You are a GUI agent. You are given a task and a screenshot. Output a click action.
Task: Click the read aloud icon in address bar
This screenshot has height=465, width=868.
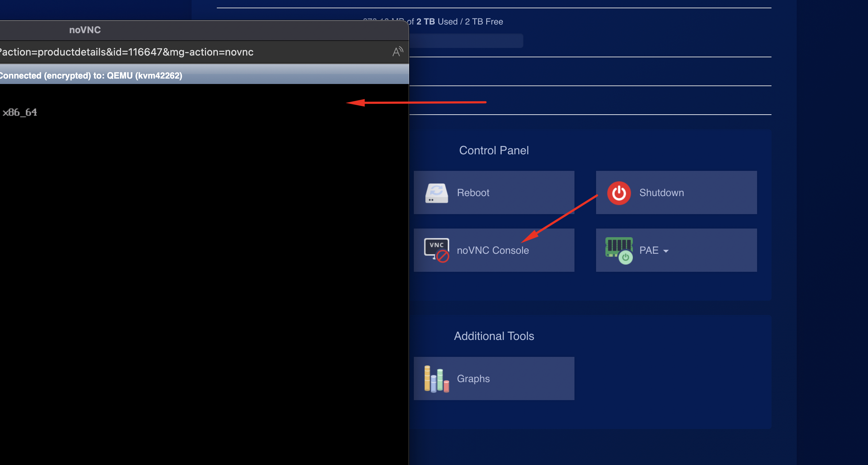pos(397,52)
